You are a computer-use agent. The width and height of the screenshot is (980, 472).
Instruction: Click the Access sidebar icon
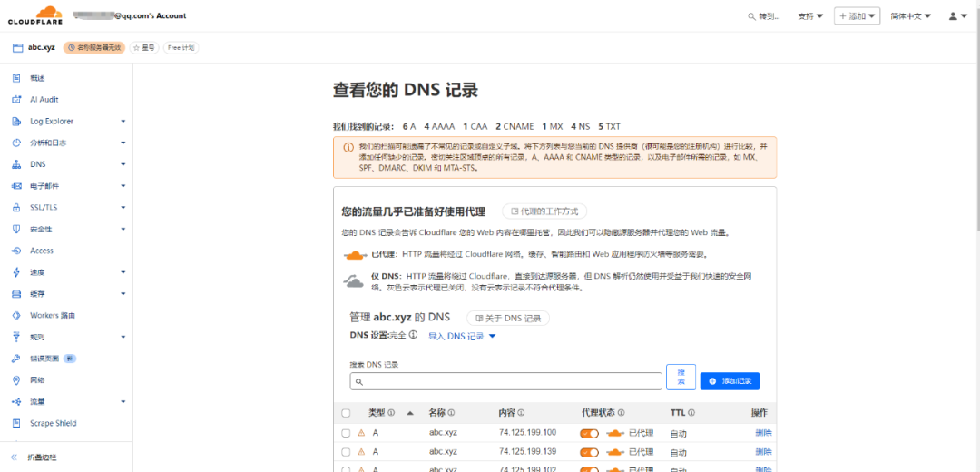tap(17, 251)
